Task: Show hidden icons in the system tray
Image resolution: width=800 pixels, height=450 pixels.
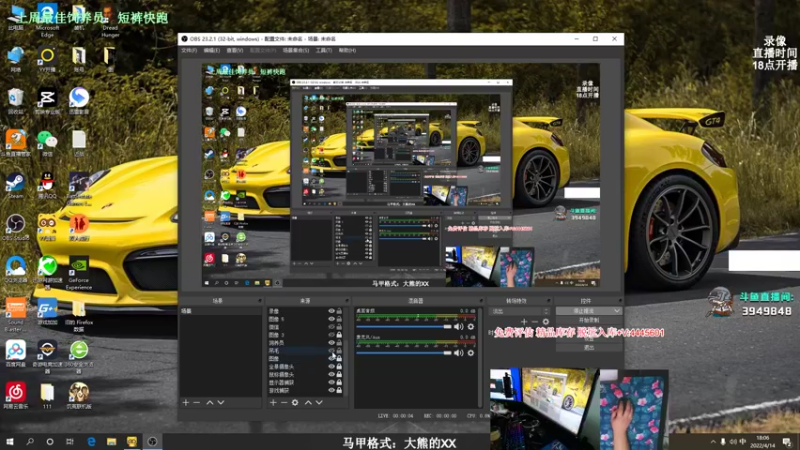Action: tap(713, 442)
